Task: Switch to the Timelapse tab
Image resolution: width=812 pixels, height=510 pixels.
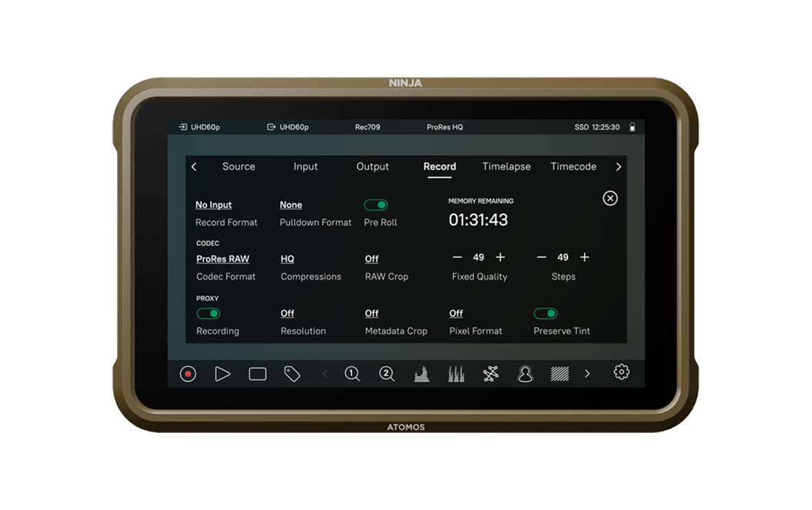Action: [x=506, y=166]
